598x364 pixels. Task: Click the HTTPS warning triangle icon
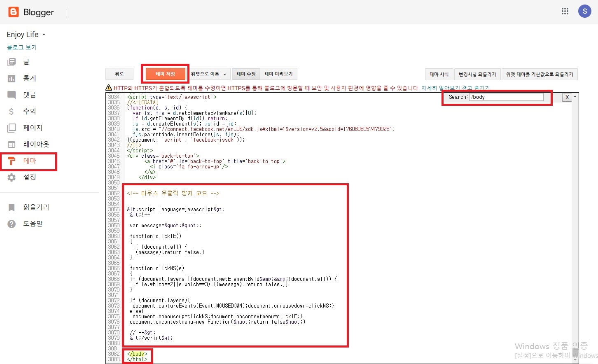[109, 87]
